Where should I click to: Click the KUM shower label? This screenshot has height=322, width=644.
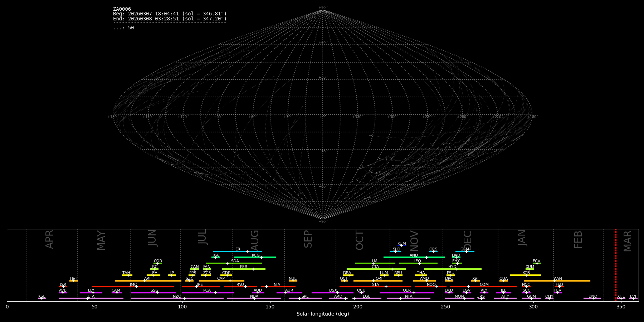pos(402,244)
